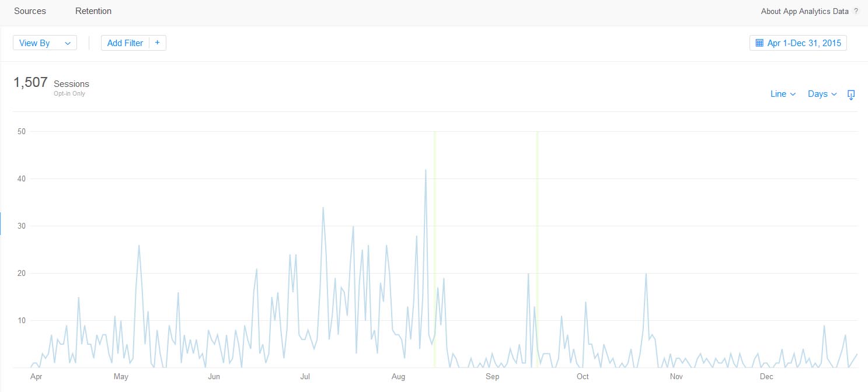
Task: Click the Add Filter button
Action: click(126, 43)
